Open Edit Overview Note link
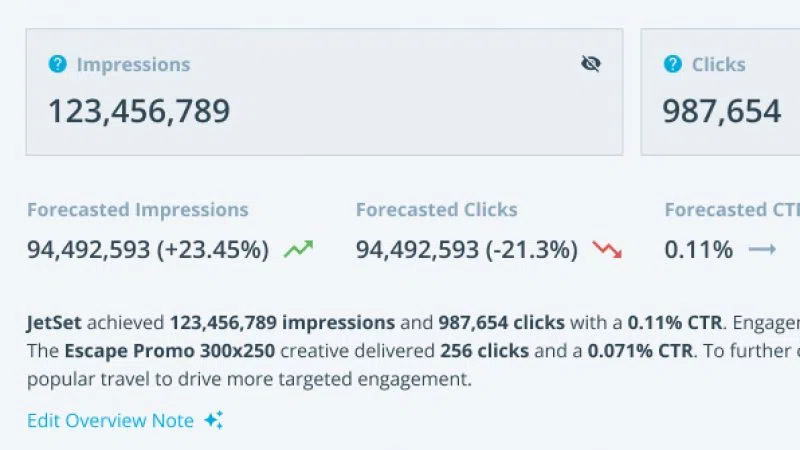 (x=110, y=420)
